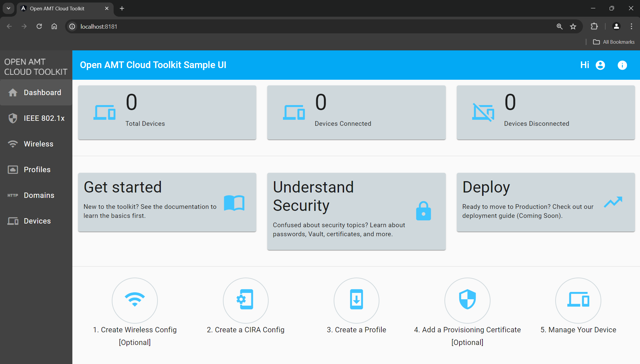The image size is (640, 364).
Task: Open the Devices sidebar item
Action: [36, 221]
